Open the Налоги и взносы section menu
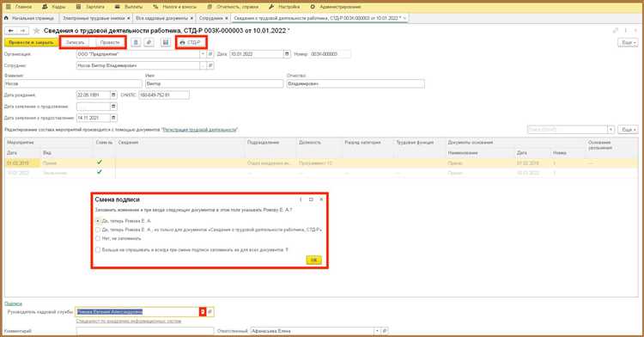This screenshot has width=644, height=337. click(x=174, y=7)
